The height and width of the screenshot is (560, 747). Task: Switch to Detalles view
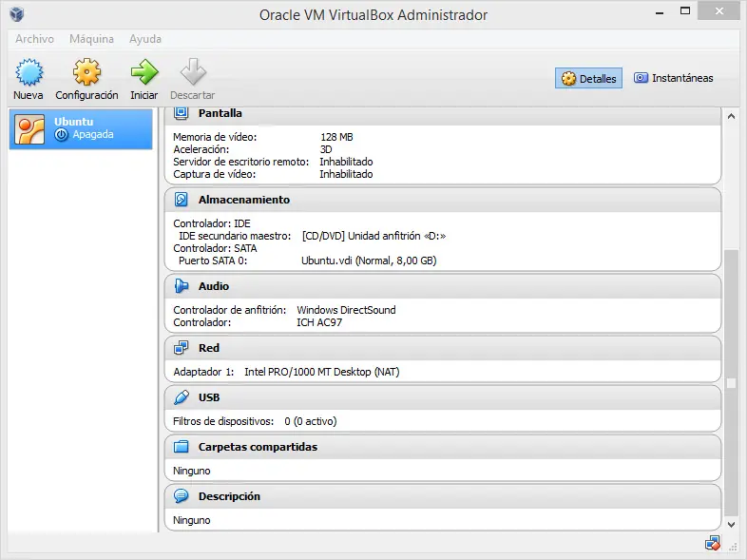pos(588,78)
